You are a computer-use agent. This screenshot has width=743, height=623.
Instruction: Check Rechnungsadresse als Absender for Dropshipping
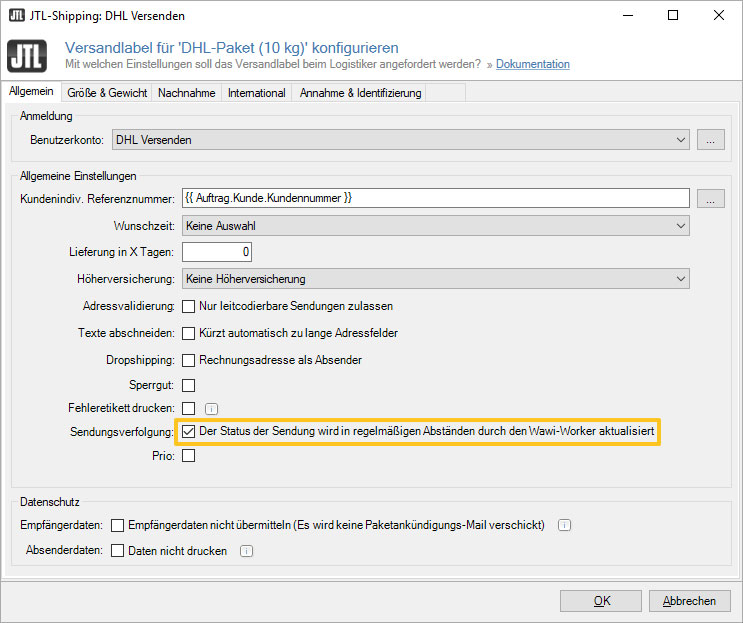(188, 360)
